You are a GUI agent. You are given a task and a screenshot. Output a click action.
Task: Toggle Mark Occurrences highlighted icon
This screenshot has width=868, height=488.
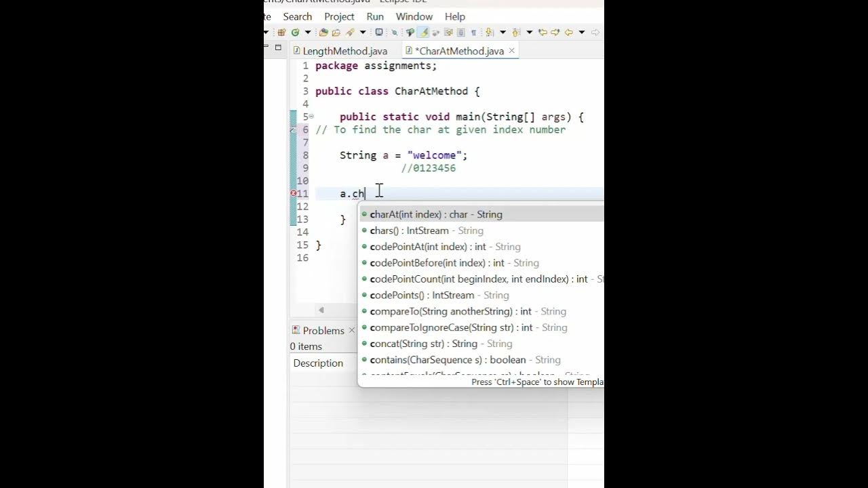(x=423, y=33)
